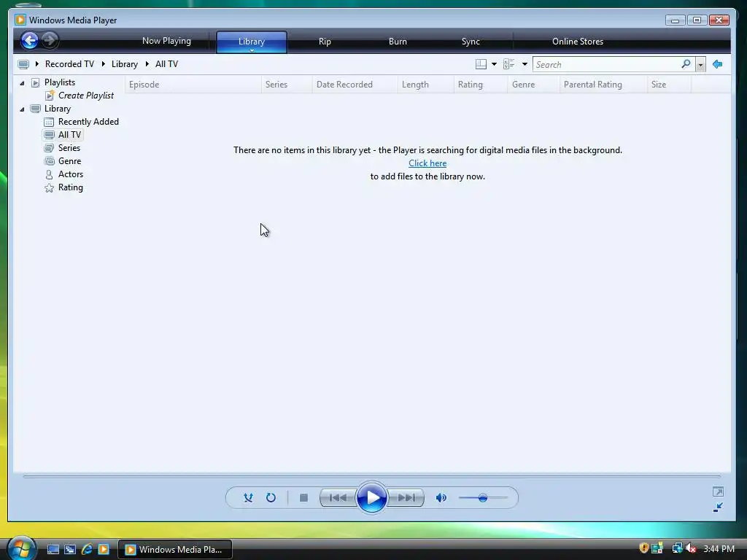Click the blue list pane arrow icon
This screenshot has width=747, height=560.
pyautogui.click(x=718, y=64)
